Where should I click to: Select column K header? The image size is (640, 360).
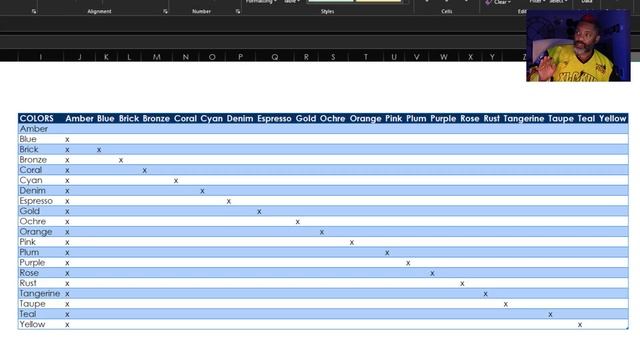(106, 57)
